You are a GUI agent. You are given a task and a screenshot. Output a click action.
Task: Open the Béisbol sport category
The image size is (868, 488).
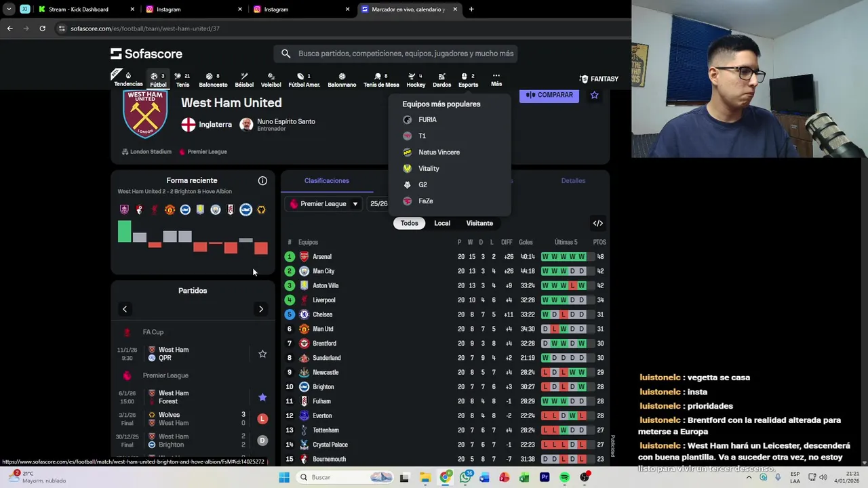point(244,80)
